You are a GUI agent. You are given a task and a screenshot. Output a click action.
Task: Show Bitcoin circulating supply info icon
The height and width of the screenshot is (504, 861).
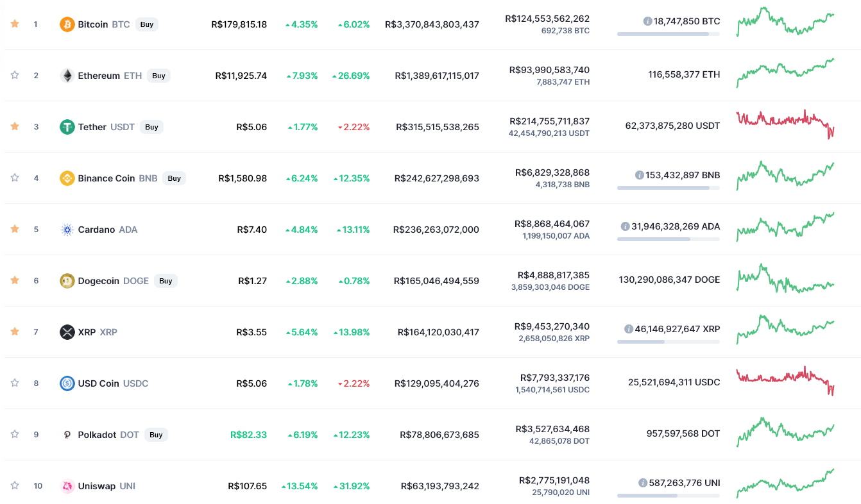point(647,21)
